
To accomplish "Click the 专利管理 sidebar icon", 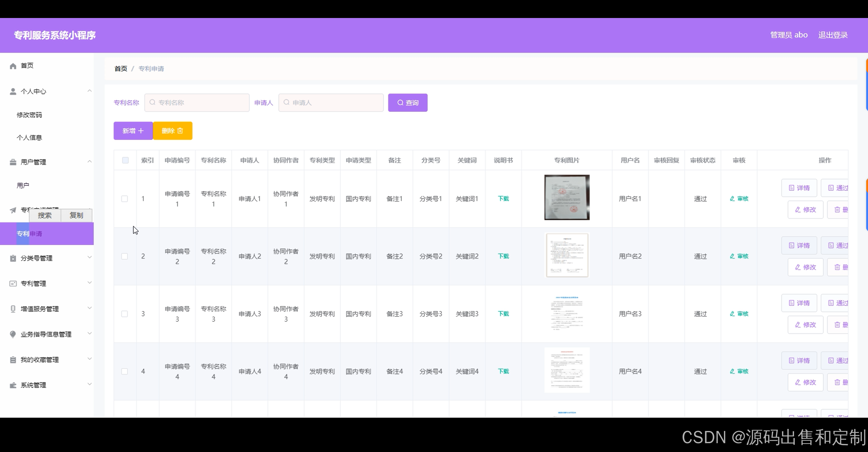I will pyautogui.click(x=13, y=283).
